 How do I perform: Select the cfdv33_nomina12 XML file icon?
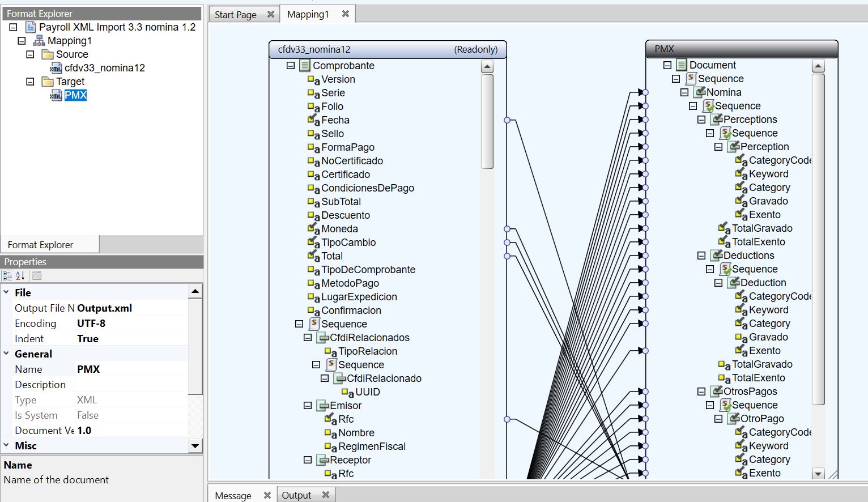pos(56,68)
